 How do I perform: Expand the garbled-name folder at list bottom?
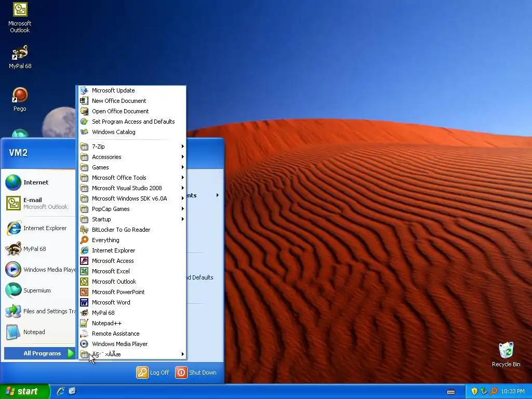tap(131, 354)
